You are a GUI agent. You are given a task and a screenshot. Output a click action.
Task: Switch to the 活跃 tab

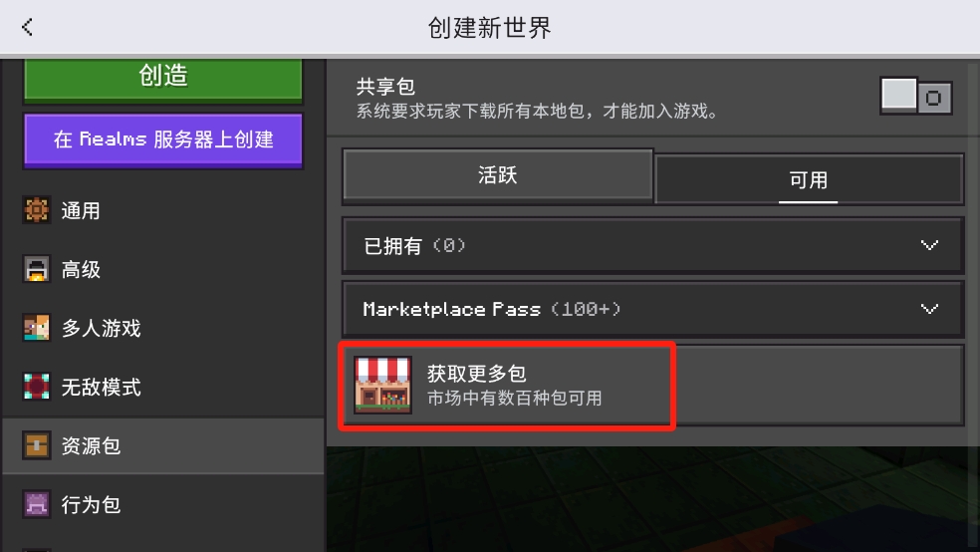498,175
